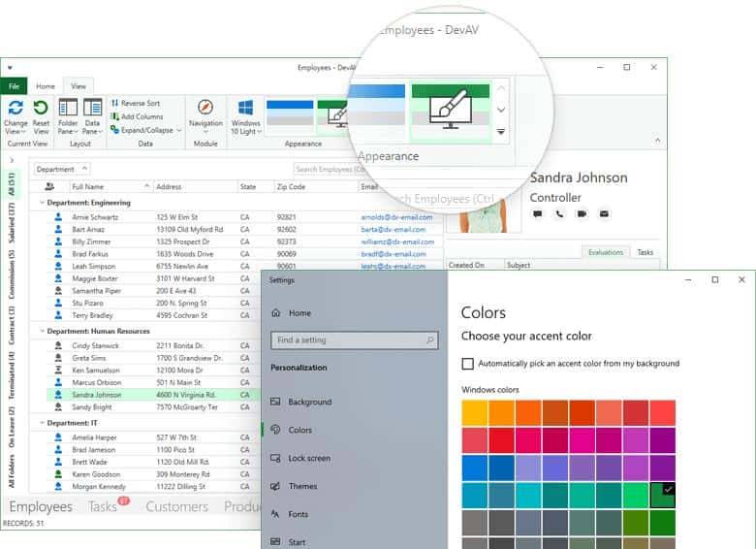This screenshot has width=756, height=549.
Task: Open barta@dx-email.com email link
Action: pyautogui.click(x=394, y=230)
